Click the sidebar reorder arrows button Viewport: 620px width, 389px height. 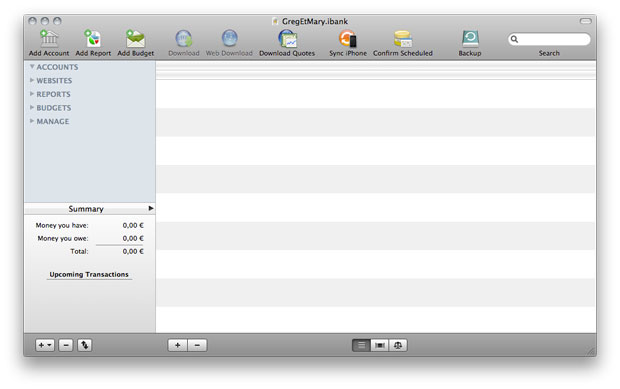[85, 345]
